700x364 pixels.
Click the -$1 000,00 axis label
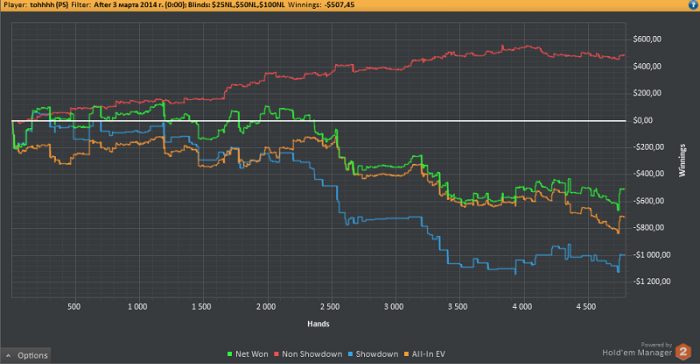651,255
